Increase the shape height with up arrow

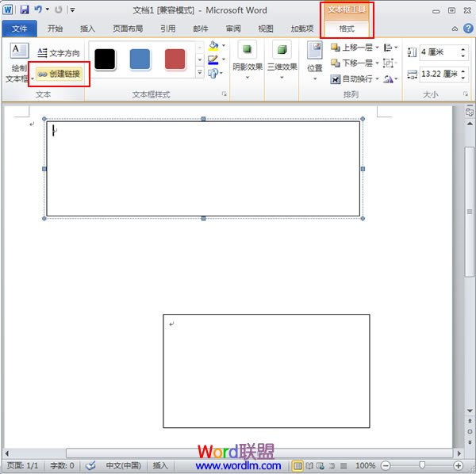[x=463, y=48]
